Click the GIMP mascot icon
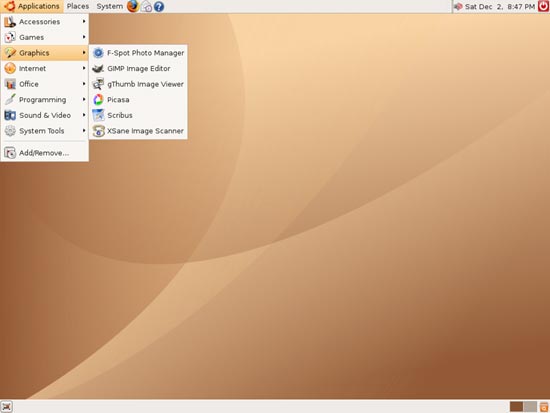This screenshot has height=413, width=550. 98,68
